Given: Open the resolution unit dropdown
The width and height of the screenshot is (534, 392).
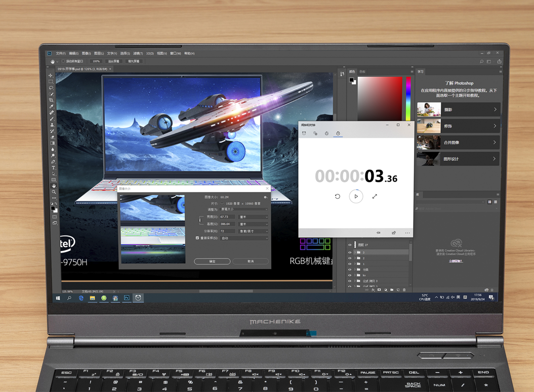Looking at the screenshot, I should click(x=253, y=231).
